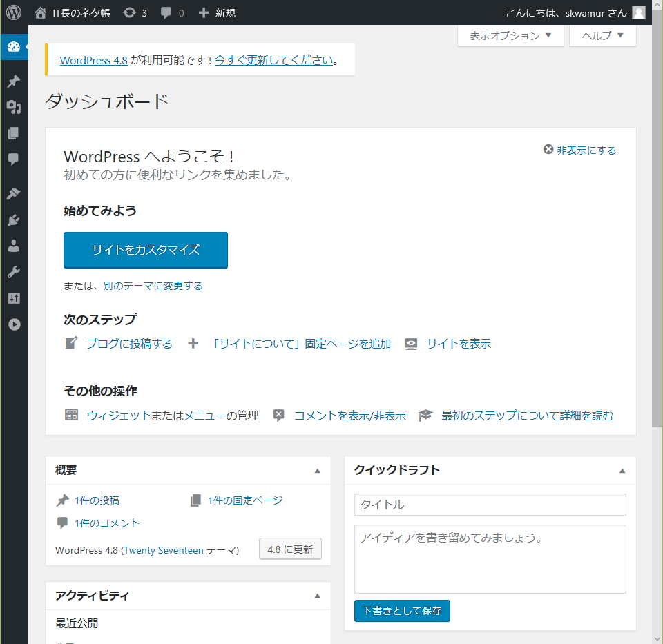The width and height of the screenshot is (663, 644).
Task: Click the タイトル input field
Action: pos(490,505)
